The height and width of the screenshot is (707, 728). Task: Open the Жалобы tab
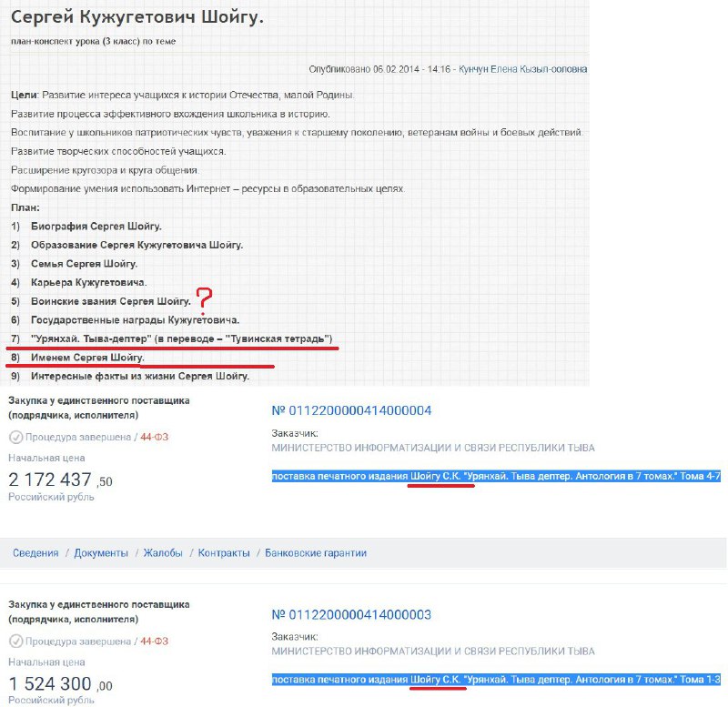(163, 553)
